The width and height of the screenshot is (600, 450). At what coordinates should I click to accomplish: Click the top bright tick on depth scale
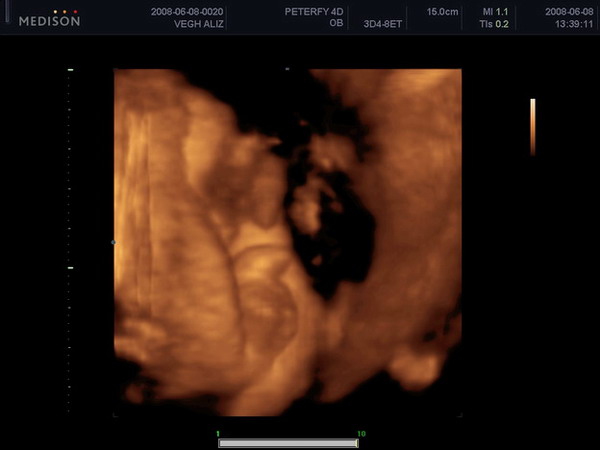70,72
